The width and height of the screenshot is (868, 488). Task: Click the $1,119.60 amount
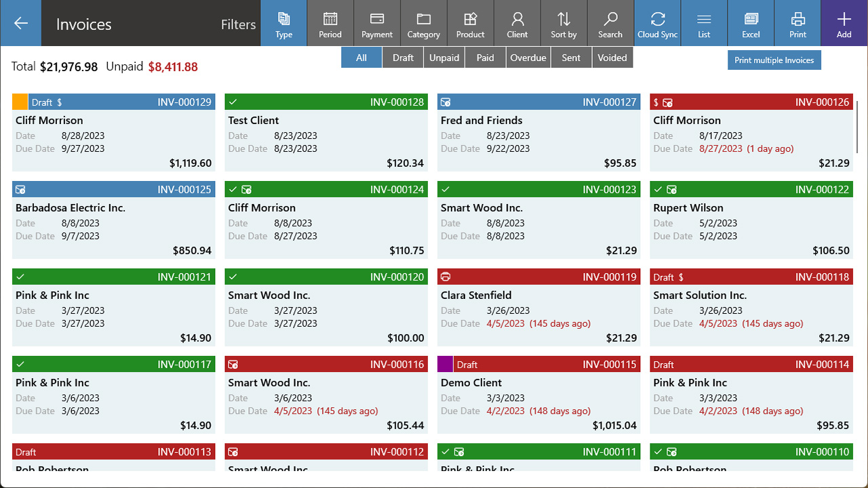[191, 163]
